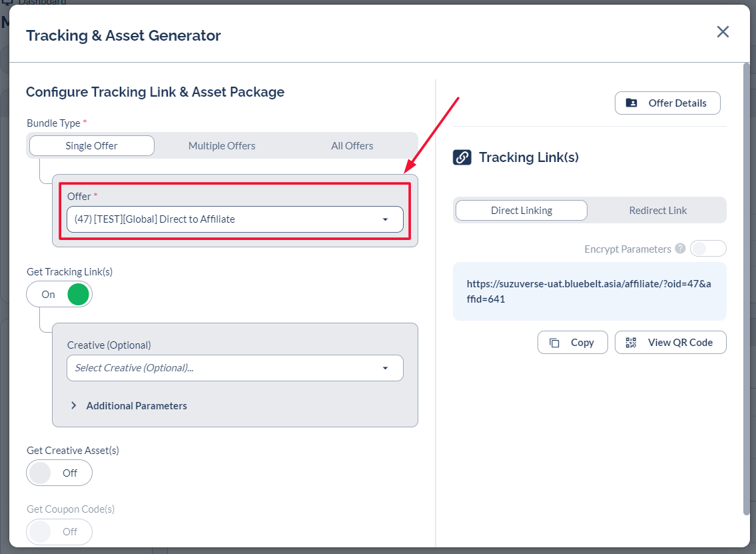Turn off the Get Tracking Link(s) toggle
This screenshot has width=756, height=554.
[59, 295]
